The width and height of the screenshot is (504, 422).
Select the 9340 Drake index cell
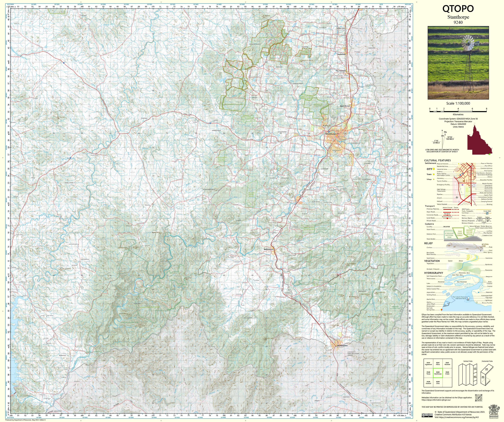[x=447, y=373]
